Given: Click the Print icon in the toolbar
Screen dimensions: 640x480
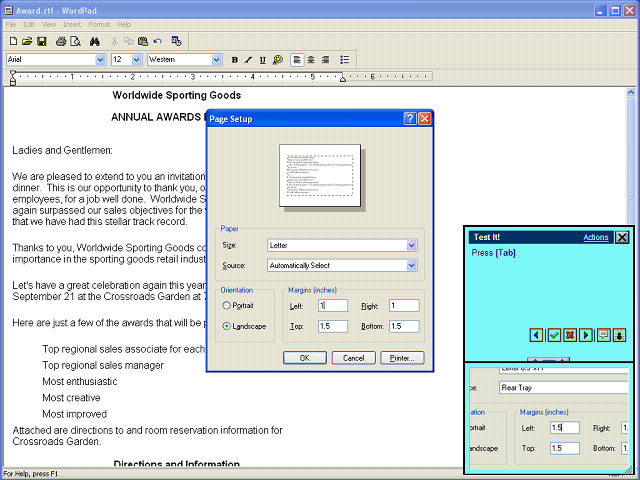Looking at the screenshot, I should point(61,41).
